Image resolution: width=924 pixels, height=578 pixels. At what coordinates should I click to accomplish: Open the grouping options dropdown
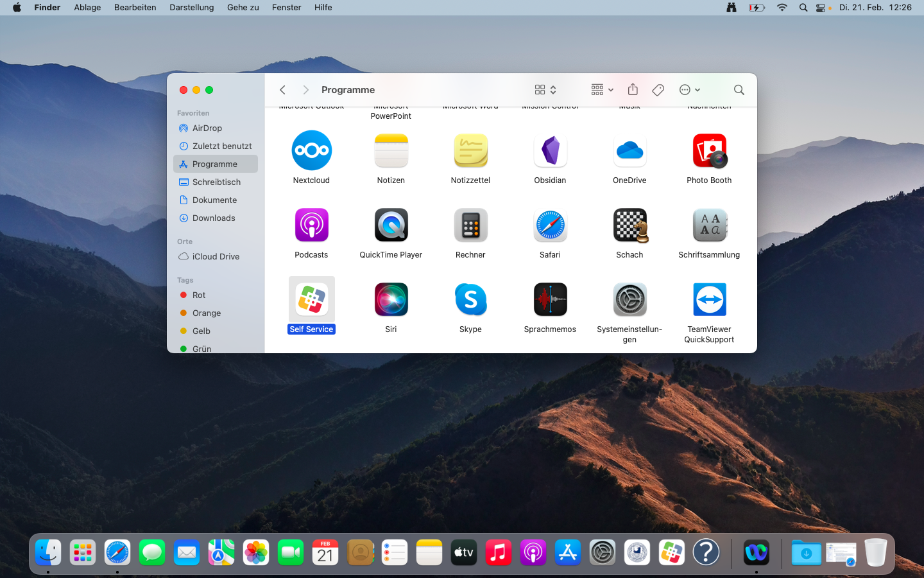pyautogui.click(x=602, y=90)
